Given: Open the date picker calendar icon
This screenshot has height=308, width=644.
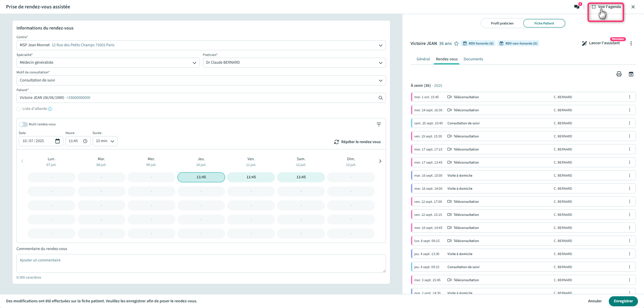Looking at the screenshot, I should [57, 141].
